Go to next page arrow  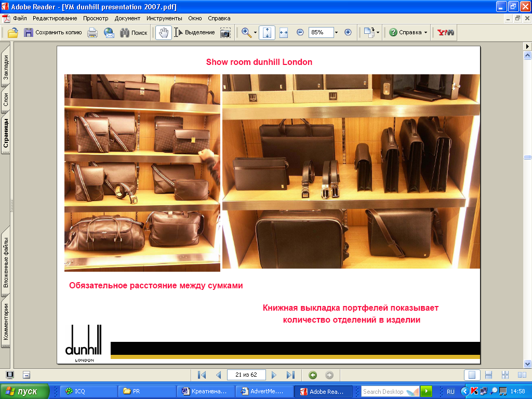pyautogui.click(x=274, y=375)
